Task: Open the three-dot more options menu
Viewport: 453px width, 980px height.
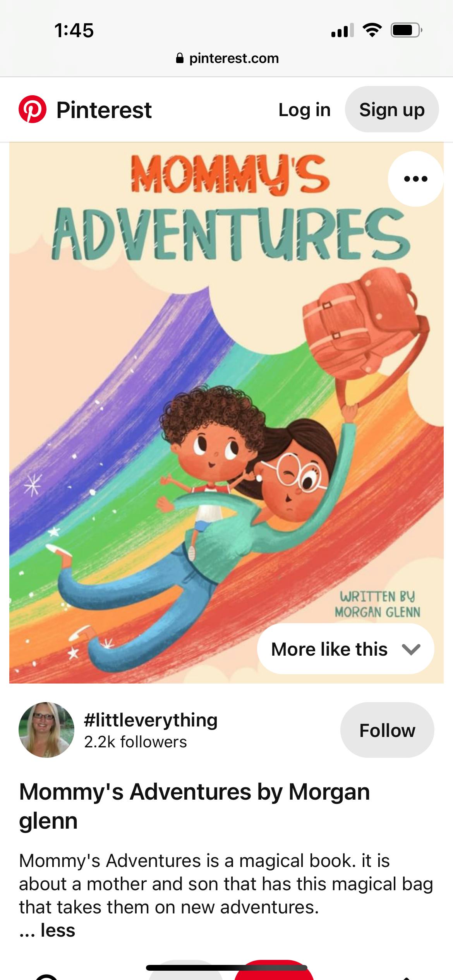Action: (x=415, y=179)
